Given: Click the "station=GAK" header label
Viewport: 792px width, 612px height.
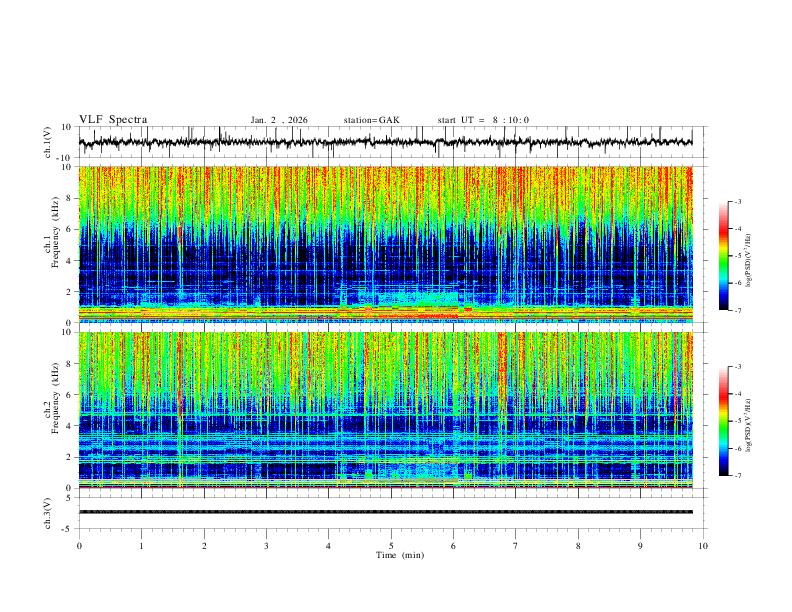Looking at the screenshot, I should click(x=371, y=120).
